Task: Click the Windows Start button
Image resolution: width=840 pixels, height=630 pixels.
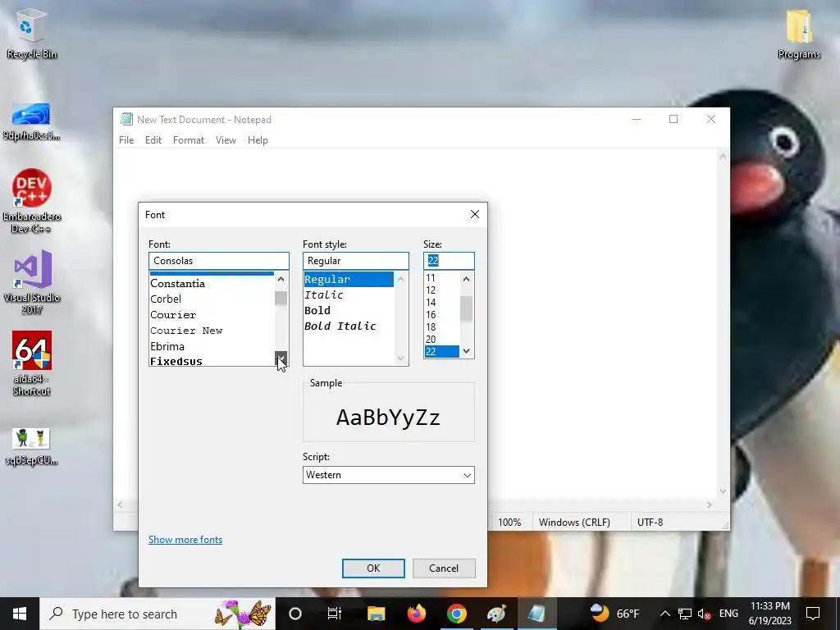Action: pyautogui.click(x=20, y=614)
